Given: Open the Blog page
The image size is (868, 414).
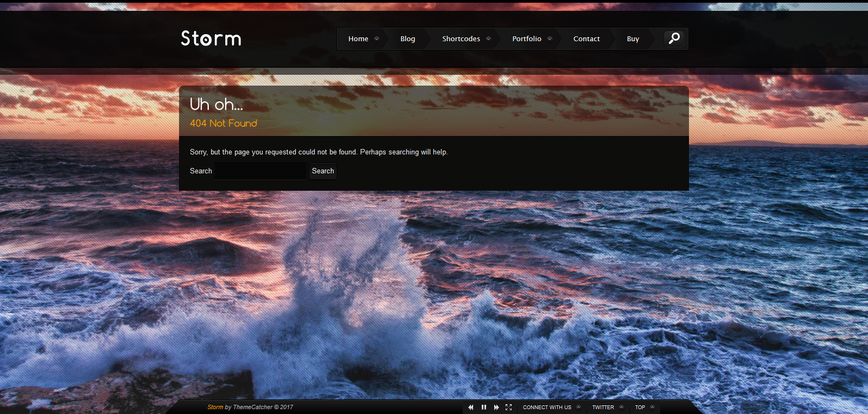Looking at the screenshot, I should (407, 38).
